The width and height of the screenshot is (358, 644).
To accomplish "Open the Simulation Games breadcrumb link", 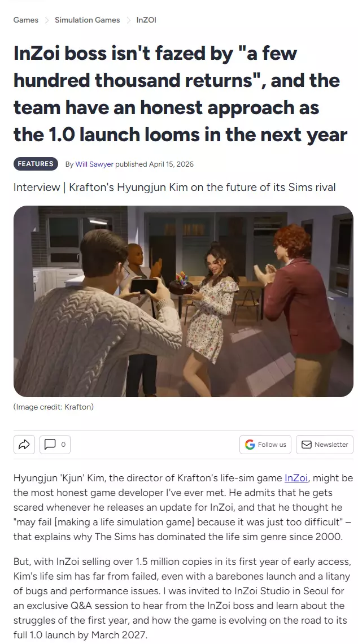I will tap(88, 20).
